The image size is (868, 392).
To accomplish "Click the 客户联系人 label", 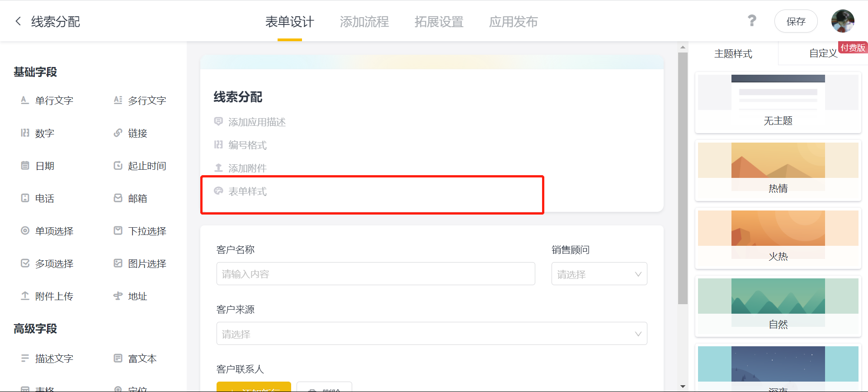I will [240, 369].
